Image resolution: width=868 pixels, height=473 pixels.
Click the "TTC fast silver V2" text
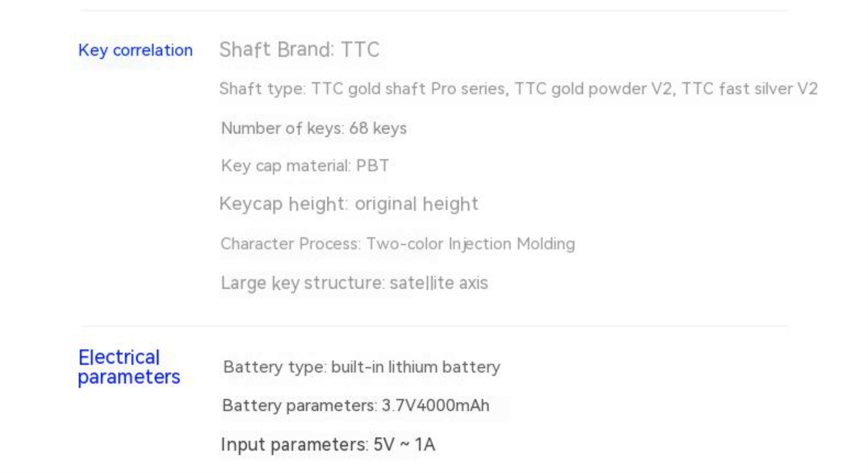(750, 89)
